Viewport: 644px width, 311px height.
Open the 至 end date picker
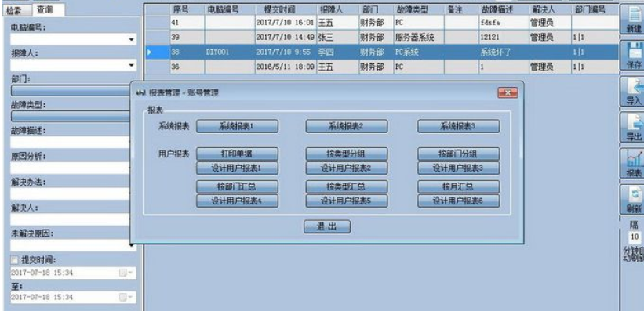126,297
